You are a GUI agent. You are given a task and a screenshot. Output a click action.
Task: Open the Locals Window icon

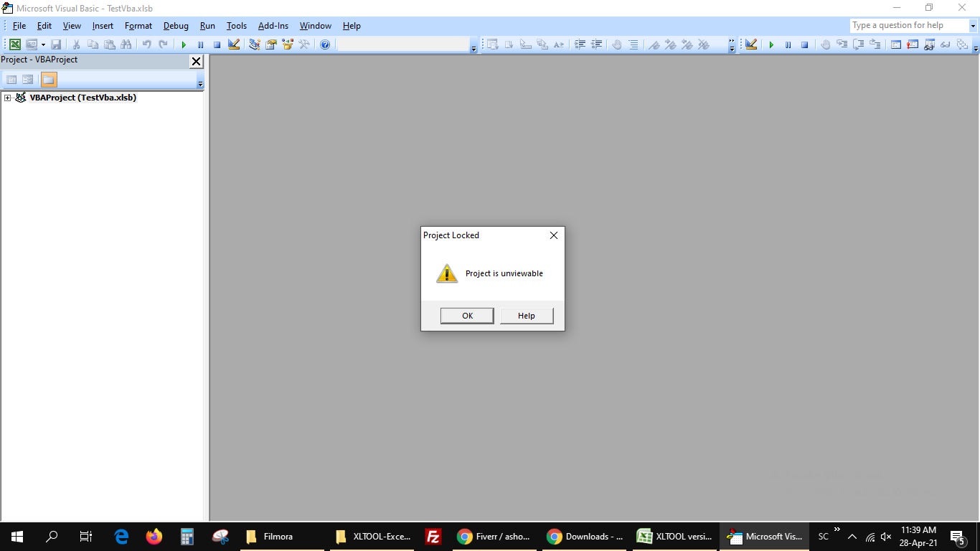pyautogui.click(x=895, y=44)
